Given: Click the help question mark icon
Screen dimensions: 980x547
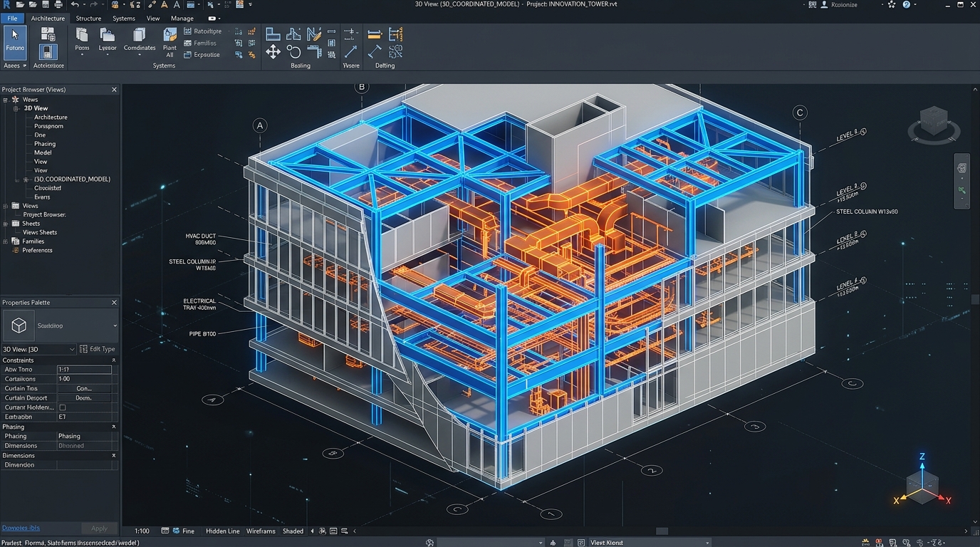Looking at the screenshot, I should (907, 4).
